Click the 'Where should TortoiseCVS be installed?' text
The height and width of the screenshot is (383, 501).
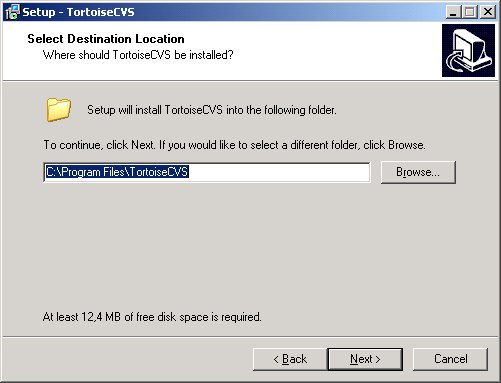(138, 55)
